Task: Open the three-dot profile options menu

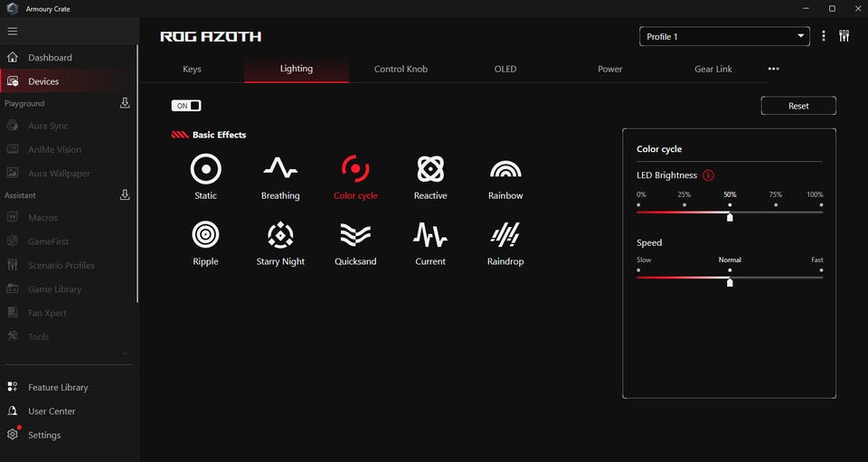Action: 824,36
